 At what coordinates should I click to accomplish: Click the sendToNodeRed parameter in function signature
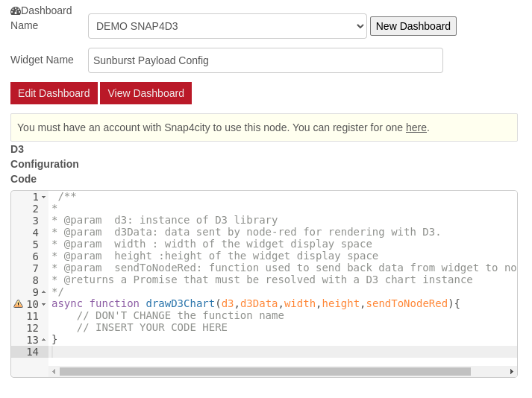click(x=407, y=304)
